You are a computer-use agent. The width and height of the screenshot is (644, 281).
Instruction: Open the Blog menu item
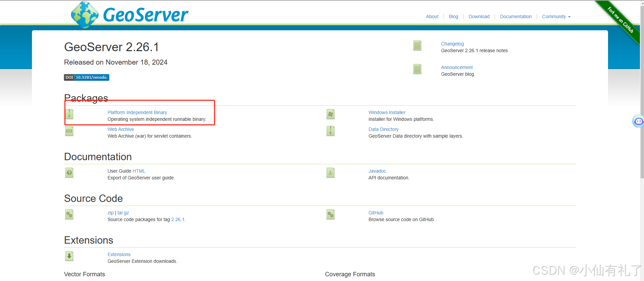click(x=453, y=16)
